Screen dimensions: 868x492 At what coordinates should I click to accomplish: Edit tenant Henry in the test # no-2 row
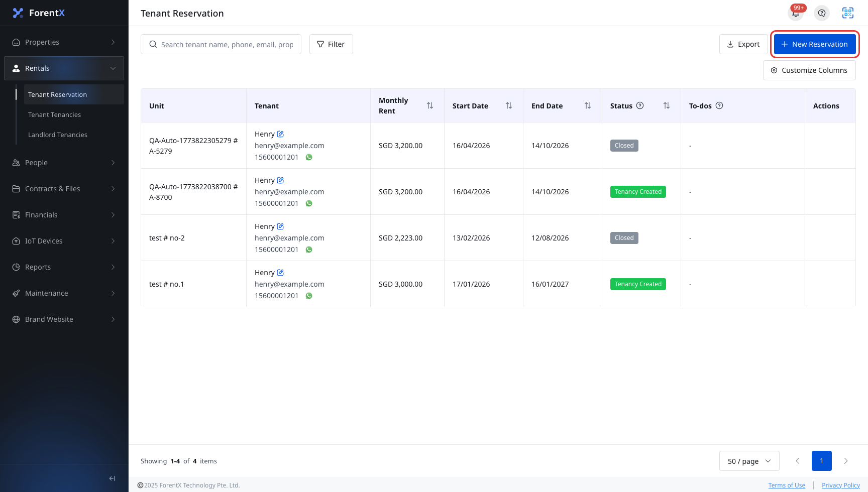tap(280, 226)
